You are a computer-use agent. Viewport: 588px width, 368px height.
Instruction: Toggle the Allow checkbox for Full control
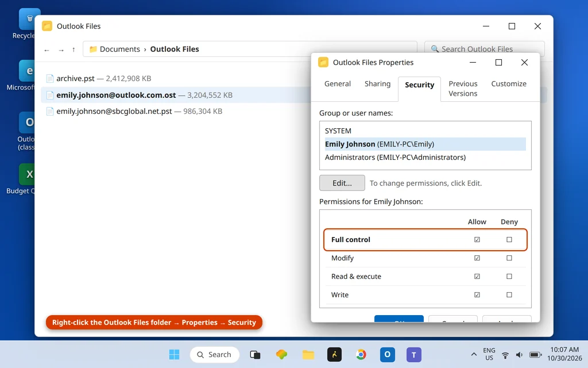click(x=477, y=240)
